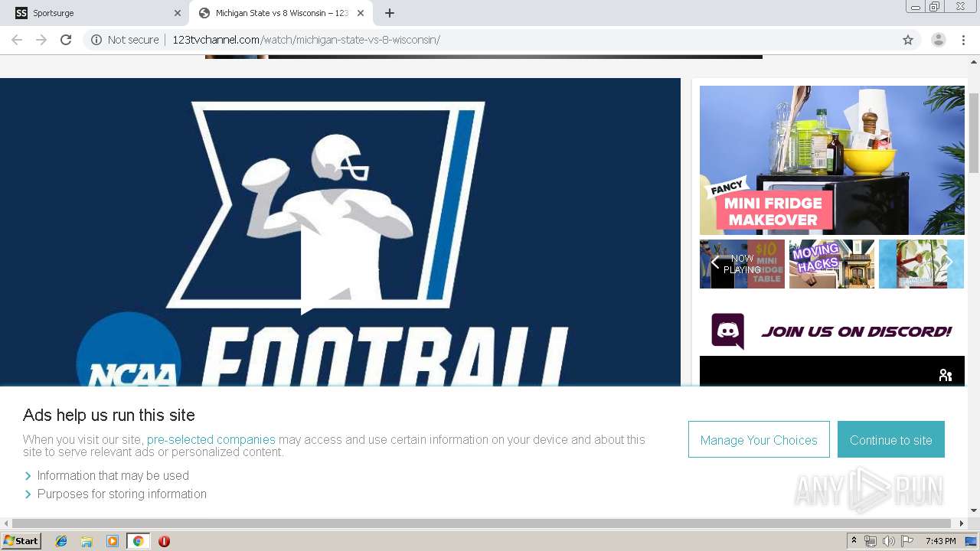Screen dimensions: 980x551
Task: Show previous videos with left carousel arrow
Action: 714,264
